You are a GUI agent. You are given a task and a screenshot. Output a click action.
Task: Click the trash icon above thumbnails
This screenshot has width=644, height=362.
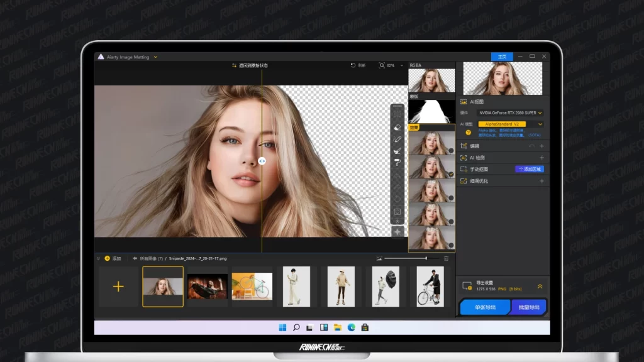[x=446, y=258]
